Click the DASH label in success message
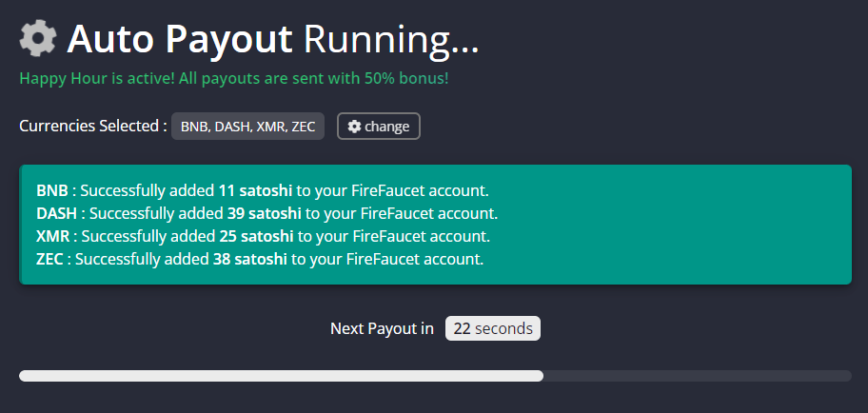The height and width of the screenshot is (413, 868). (56, 213)
